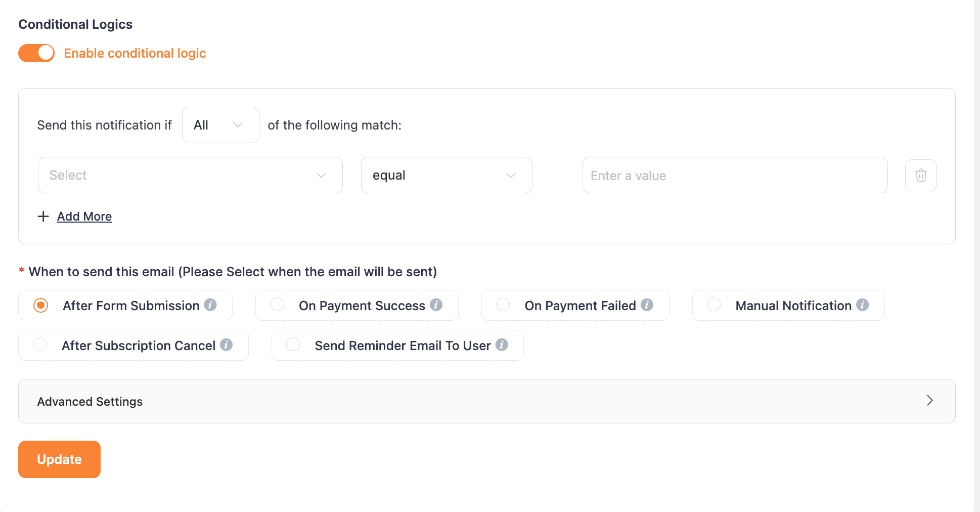This screenshot has width=980, height=512.
Task: Click the info icon beside After Subscription Cancel
Action: click(x=227, y=345)
